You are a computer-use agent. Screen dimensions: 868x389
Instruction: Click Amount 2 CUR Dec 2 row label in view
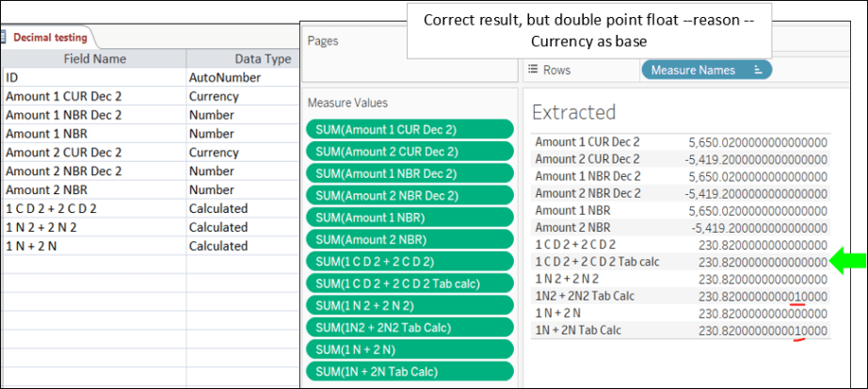click(587, 158)
